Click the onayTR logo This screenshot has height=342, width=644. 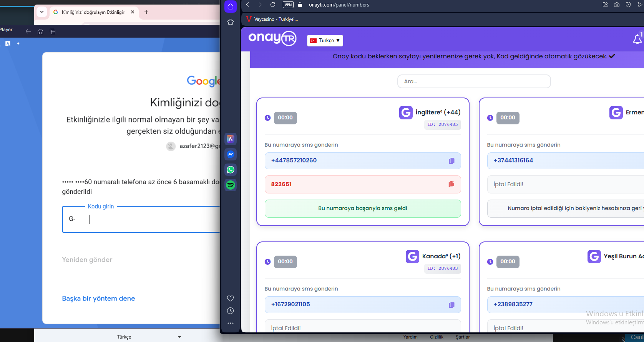[x=272, y=38]
